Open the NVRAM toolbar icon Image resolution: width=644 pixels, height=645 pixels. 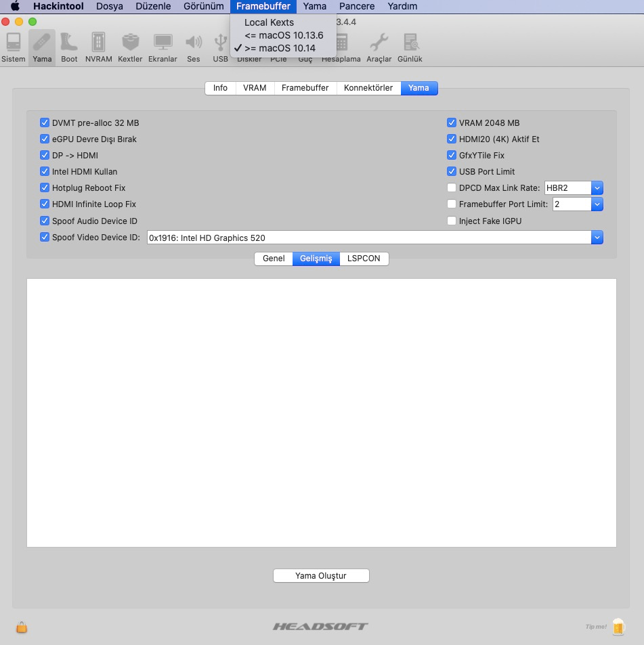coord(99,47)
